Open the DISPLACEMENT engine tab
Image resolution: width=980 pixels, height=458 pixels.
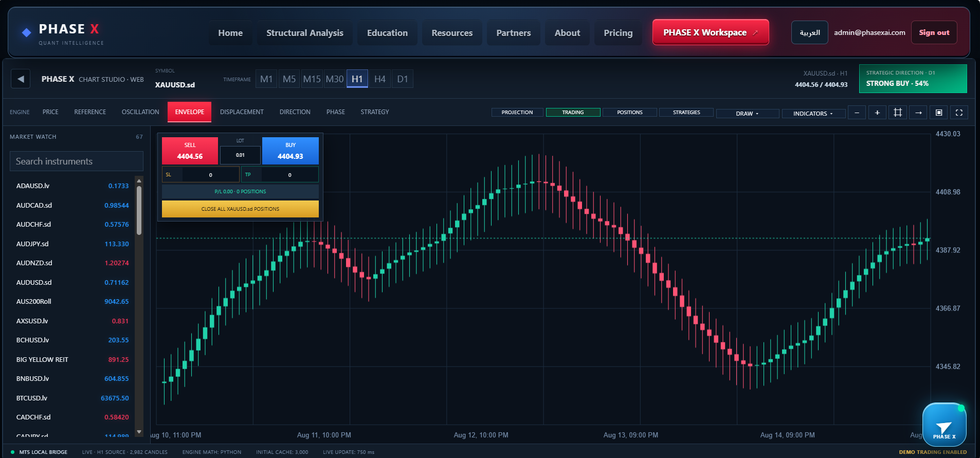[x=242, y=112]
